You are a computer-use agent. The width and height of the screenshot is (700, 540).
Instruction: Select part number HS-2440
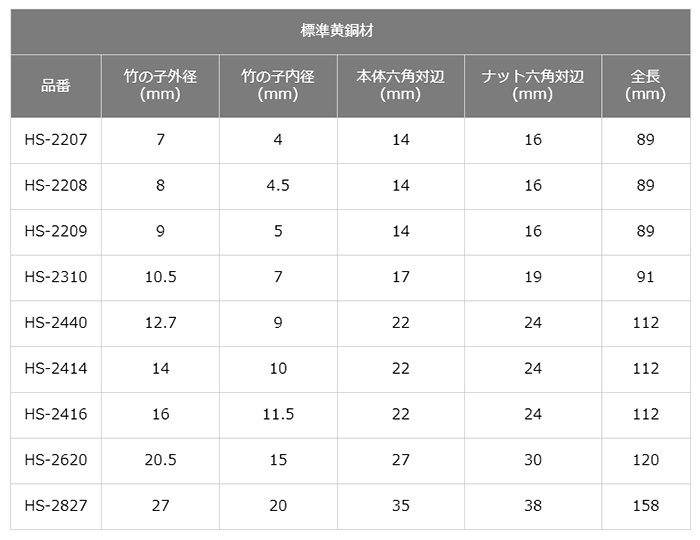[56, 323]
